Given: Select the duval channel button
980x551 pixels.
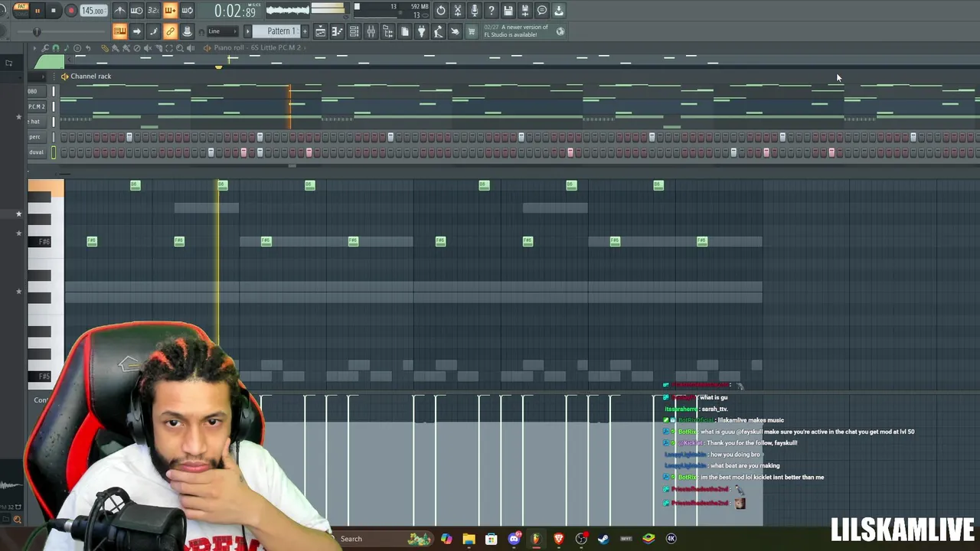Looking at the screenshot, I should click(36, 152).
